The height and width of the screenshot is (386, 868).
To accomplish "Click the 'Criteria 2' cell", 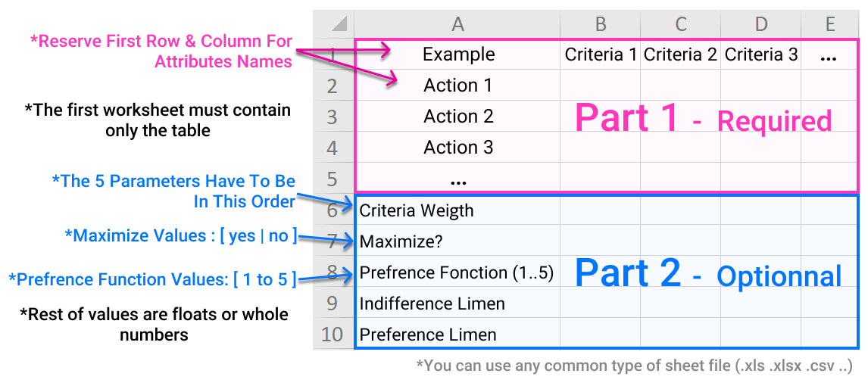I will point(680,54).
